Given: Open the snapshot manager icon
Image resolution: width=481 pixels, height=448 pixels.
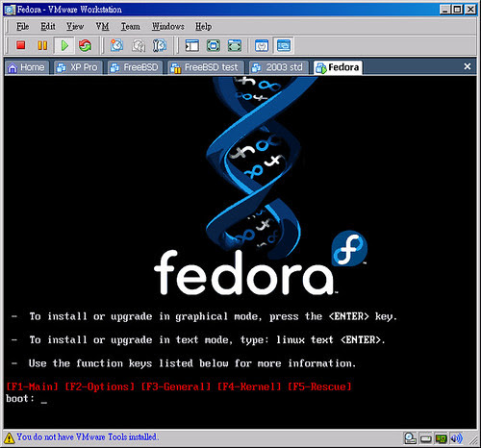Looking at the screenshot, I should tap(160, 45).
